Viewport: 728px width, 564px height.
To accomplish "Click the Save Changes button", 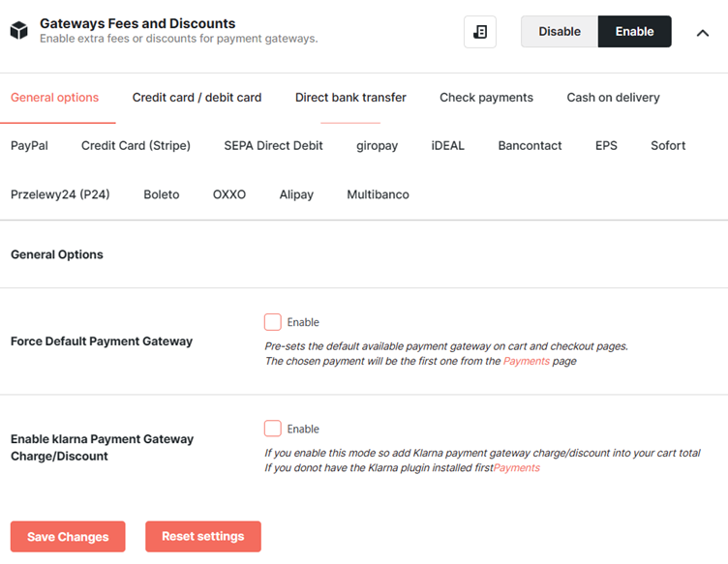I will pos(68,537).
